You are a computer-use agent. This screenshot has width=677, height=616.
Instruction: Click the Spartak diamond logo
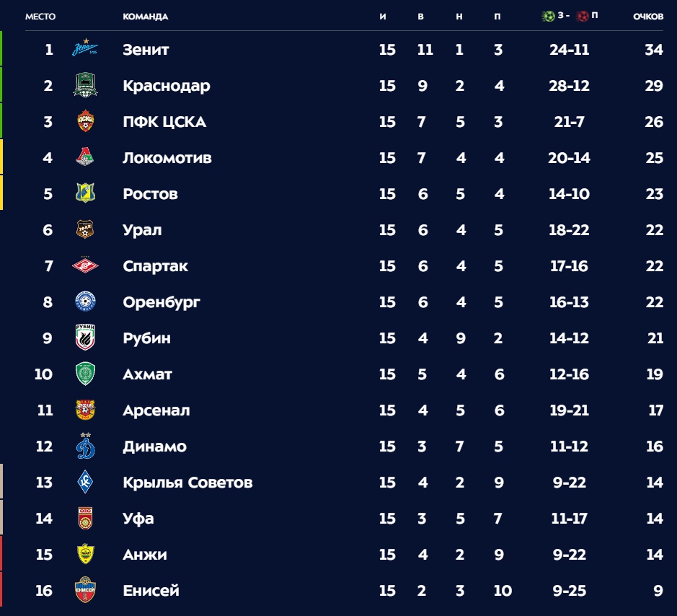tap(85, 266)
